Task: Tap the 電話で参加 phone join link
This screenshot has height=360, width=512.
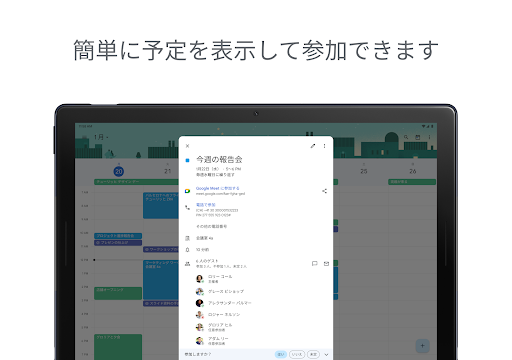Action: click(x=206, y=205)
